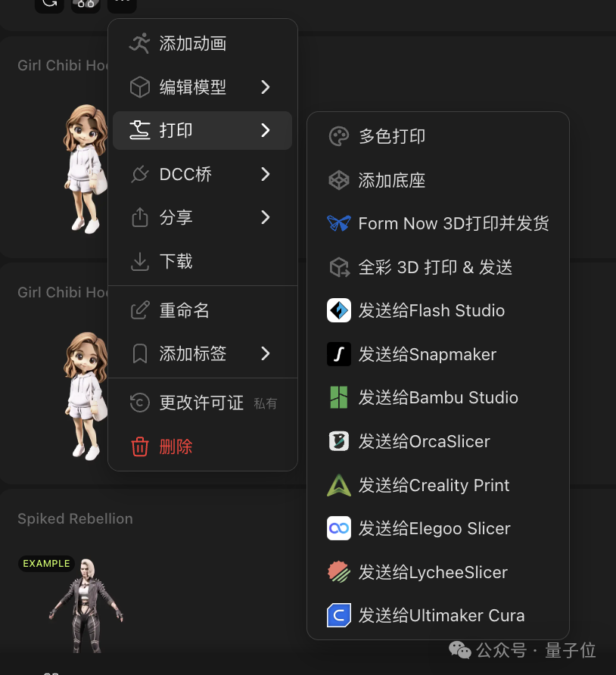Click the license icon beside 更改许可证
The width and height of the screenshot is (616, 675).
tap(139, 403)
